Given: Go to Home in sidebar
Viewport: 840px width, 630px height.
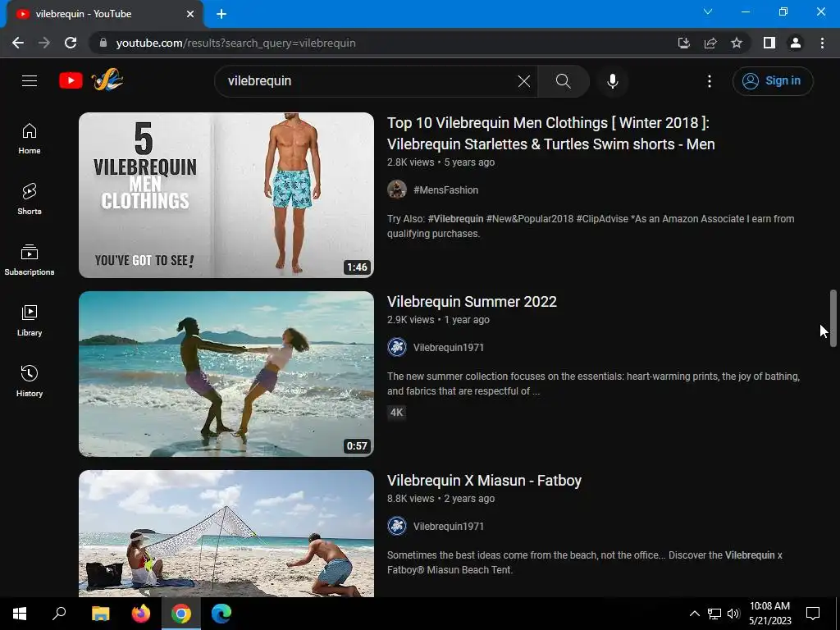Looking at the screenshot, I should [x=30, y=139].
